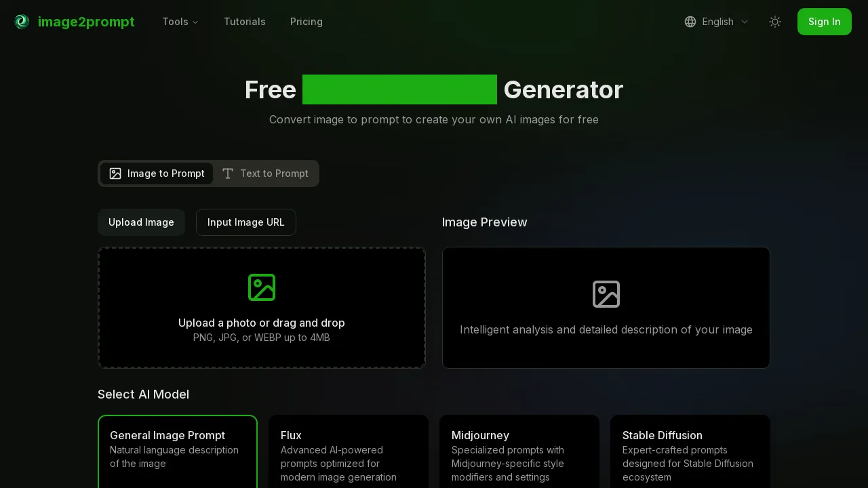868x488 pixels.
Task: Switch to the Image to Prompt tab
Action: pos(157,174)
